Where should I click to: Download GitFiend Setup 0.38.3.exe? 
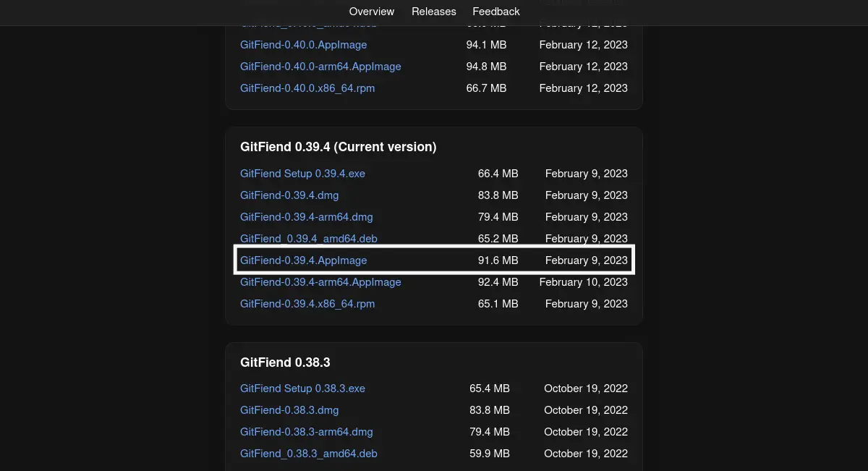tap(303, 389)
